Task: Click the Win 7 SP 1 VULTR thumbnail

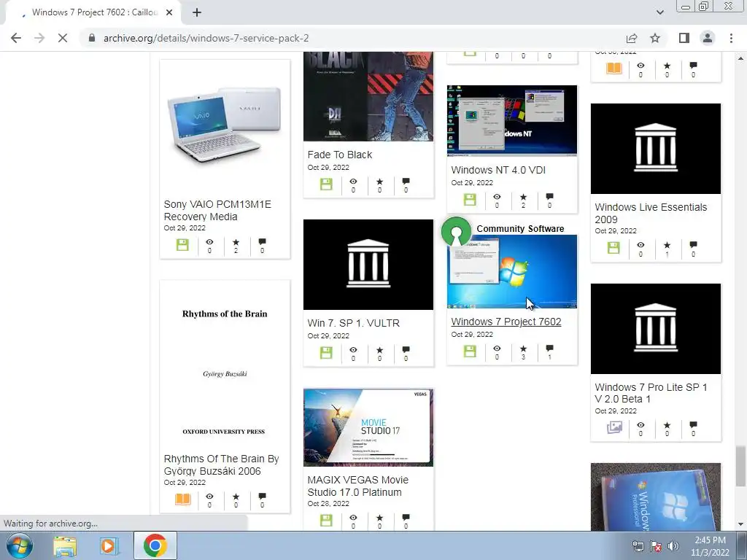Action: point(368,264)
